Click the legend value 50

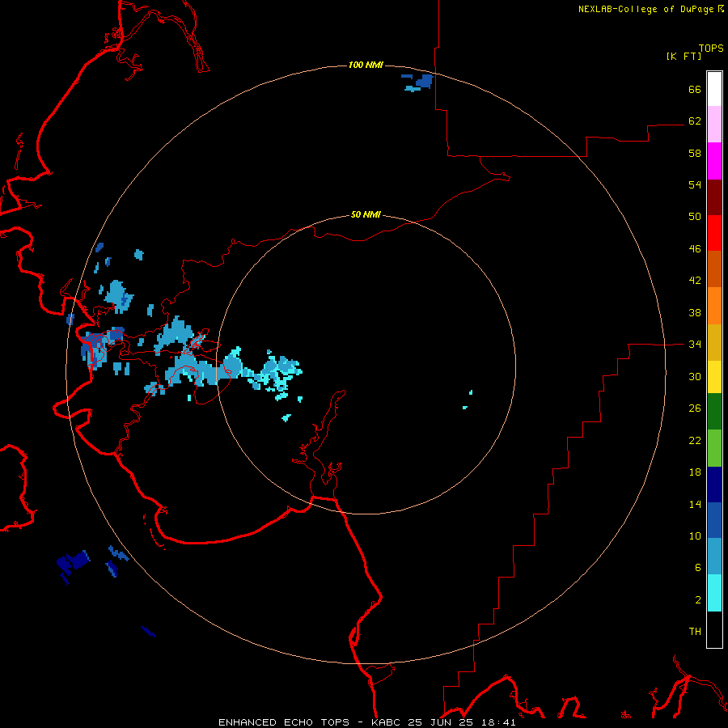point(695,217)
